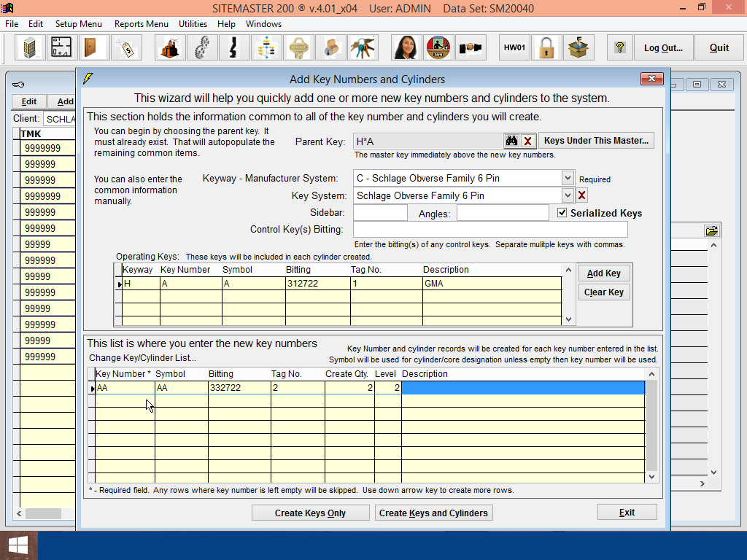Open the Help menu
Viewport: 747px width, 560px height.
[x=226, y=24]
